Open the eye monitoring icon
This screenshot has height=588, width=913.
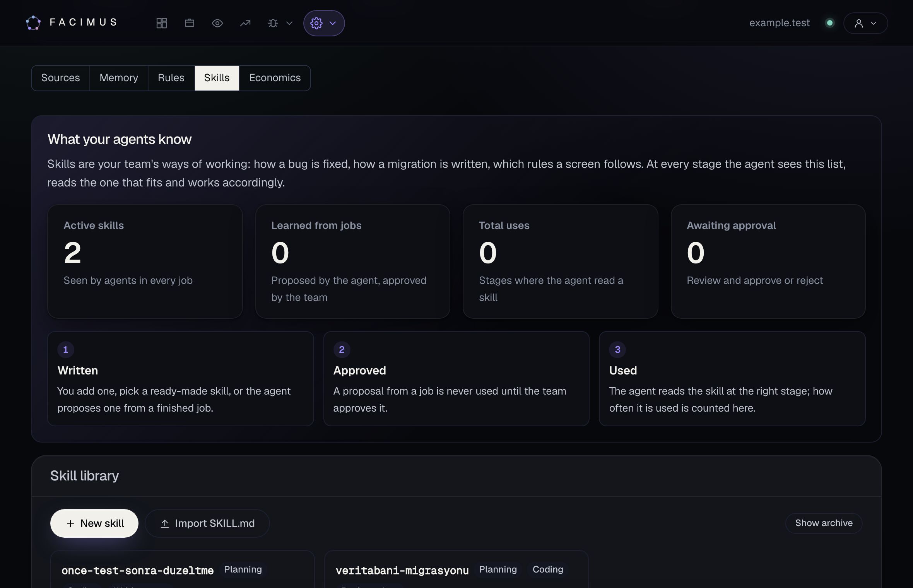coord(217,23)
